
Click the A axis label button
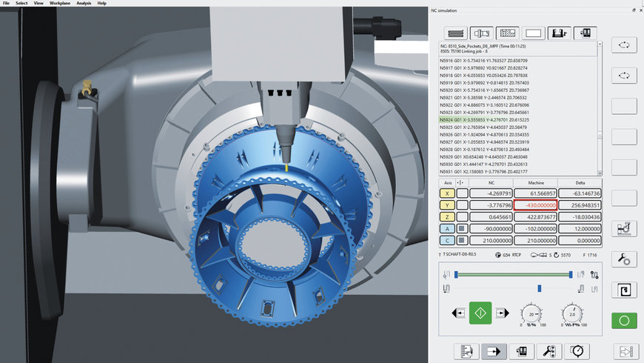coord(447,229)
